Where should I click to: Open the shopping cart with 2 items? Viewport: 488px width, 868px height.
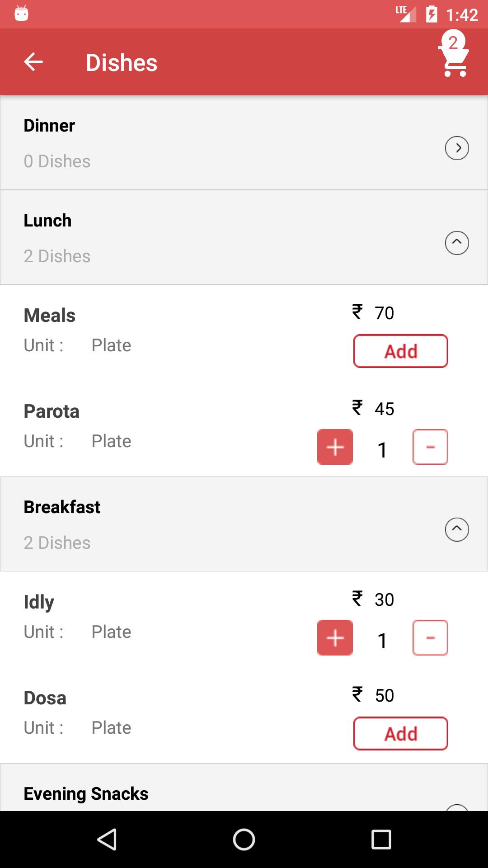454,54
